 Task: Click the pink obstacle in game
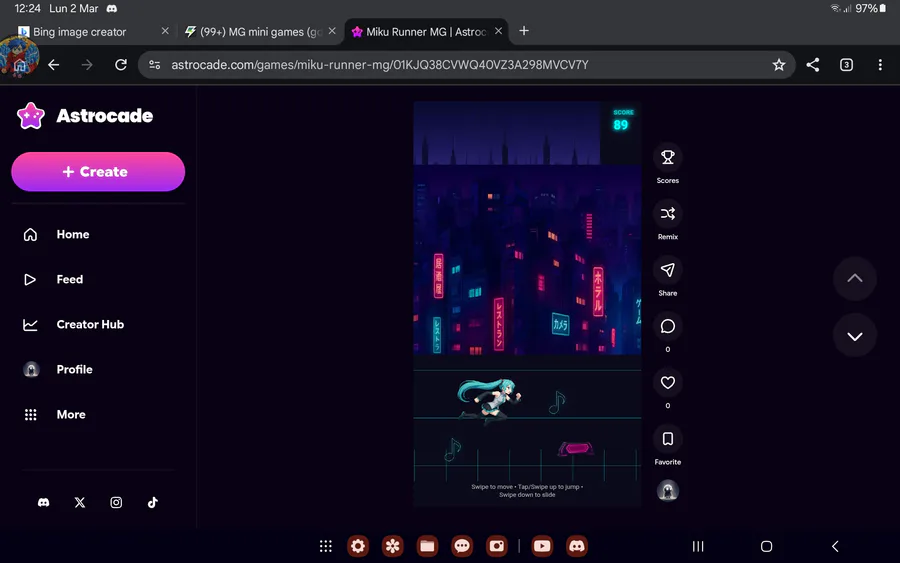click(575, 449)
